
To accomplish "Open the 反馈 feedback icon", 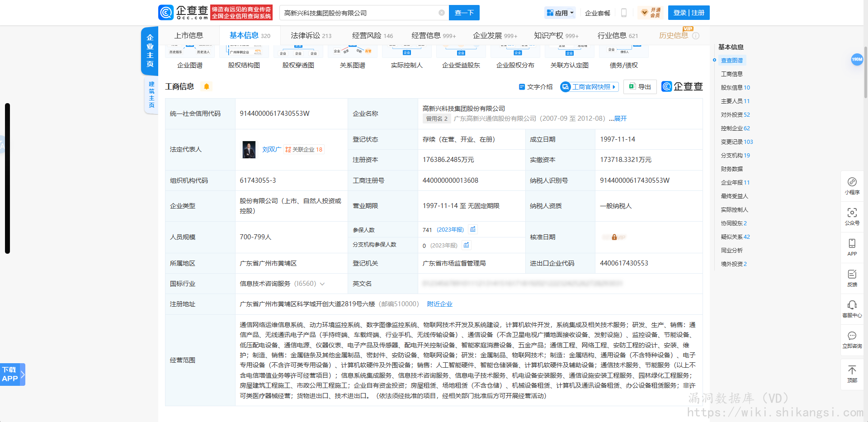I will [x=852, y=278].
